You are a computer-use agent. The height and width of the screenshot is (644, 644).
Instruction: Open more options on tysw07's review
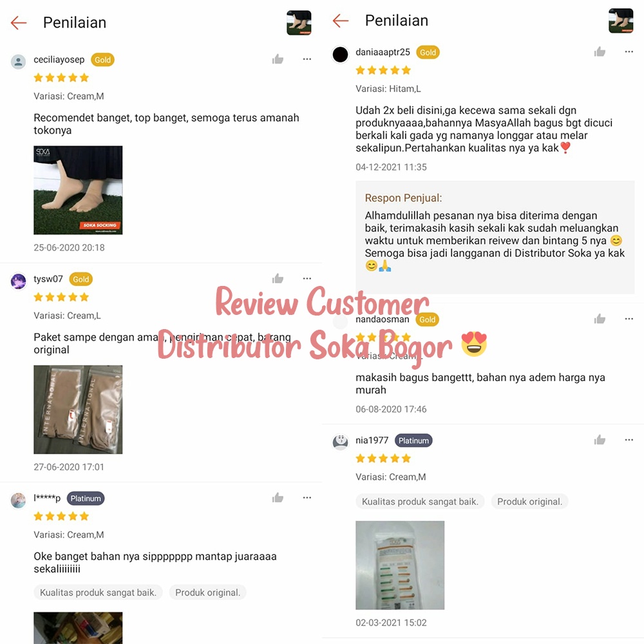pyautogui.click(x=307, y=278)
